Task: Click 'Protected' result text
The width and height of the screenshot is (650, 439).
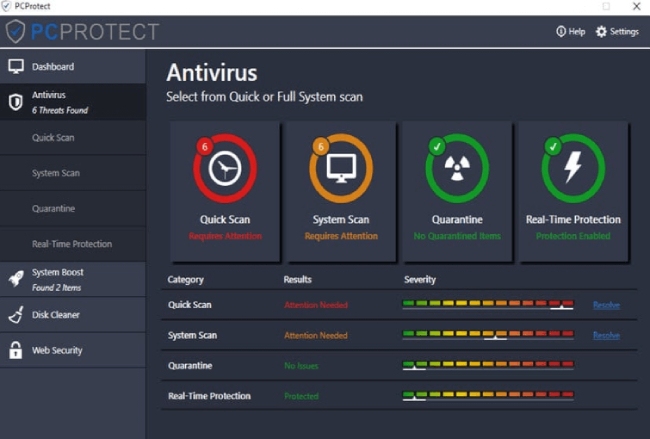Action: 301,396
